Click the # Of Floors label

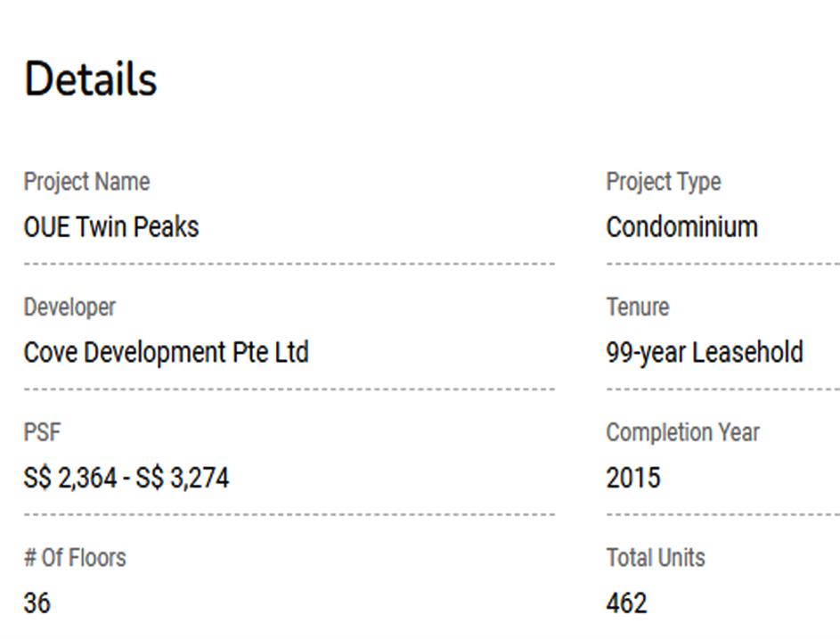click(x=75, y=558)
